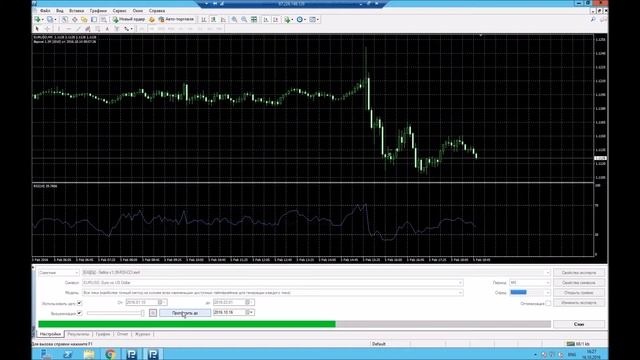Screen dimensions: 640x360
Task: Toggle the 'Визуализация' checkbox
Action: 80,313
